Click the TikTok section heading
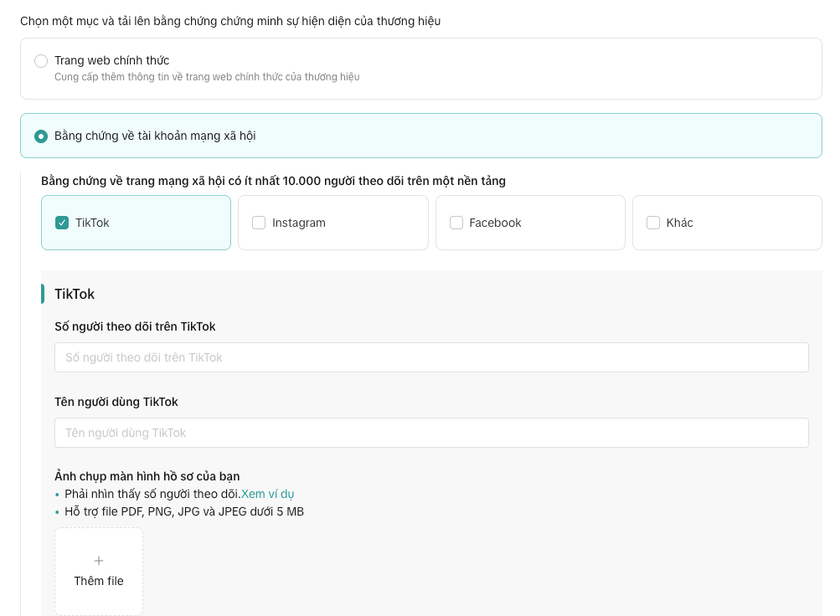 (75, 294)
